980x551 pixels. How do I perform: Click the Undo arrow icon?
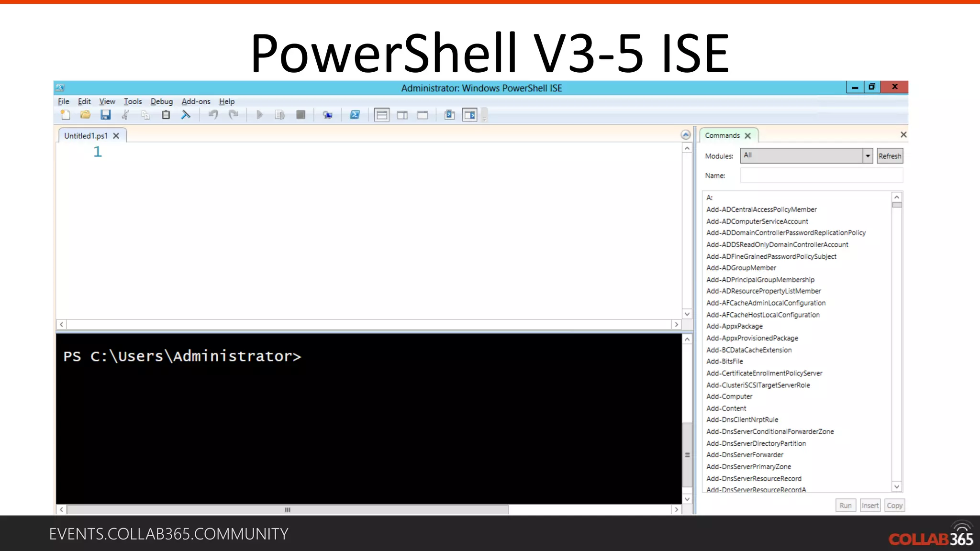point(213,115)
